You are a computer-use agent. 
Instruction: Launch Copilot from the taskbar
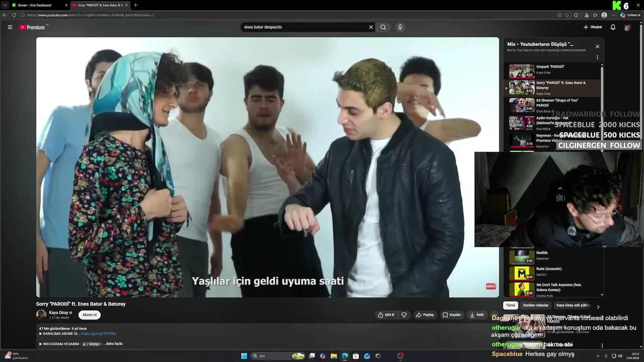(x=323, y=356)
